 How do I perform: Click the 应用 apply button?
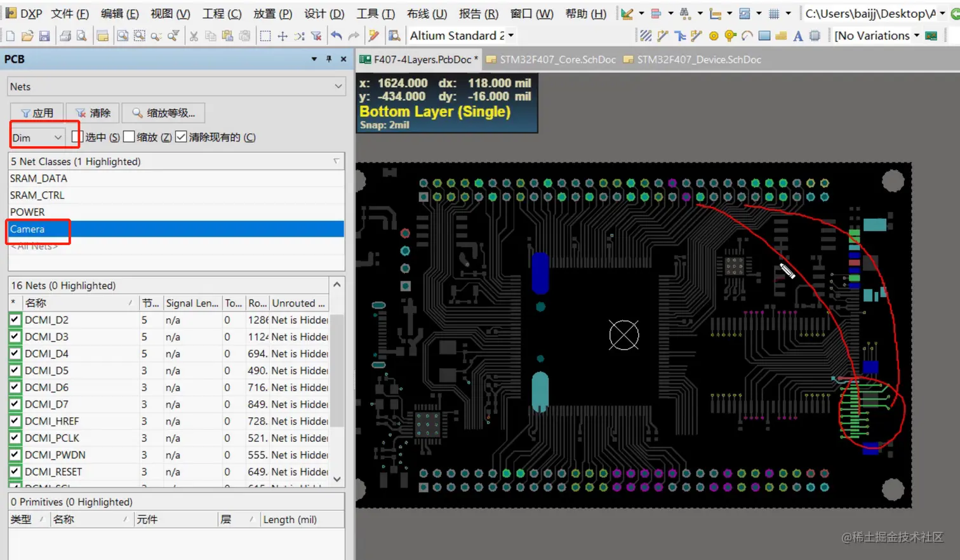[x=37, y=113]
